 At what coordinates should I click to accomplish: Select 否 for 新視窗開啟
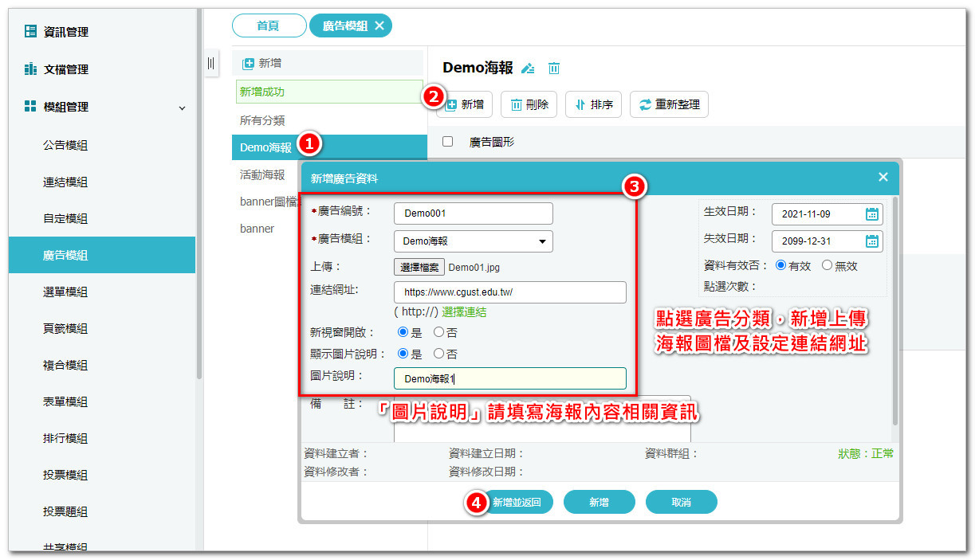[x=438, y=332]
